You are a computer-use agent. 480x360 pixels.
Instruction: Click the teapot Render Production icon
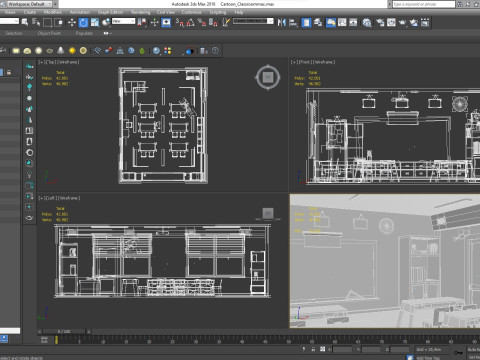[x=402, y=22]
